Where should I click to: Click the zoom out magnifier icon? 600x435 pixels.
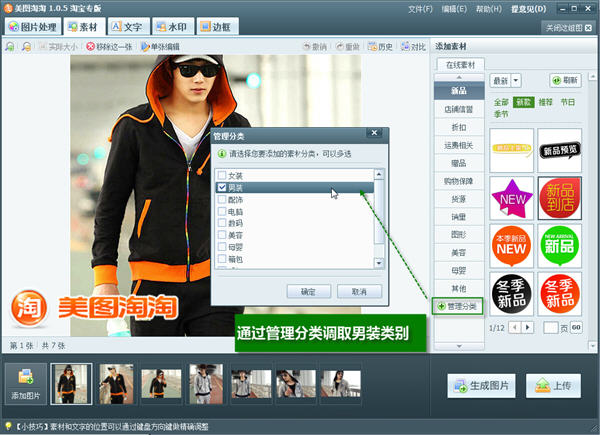(x=26, y=47)
